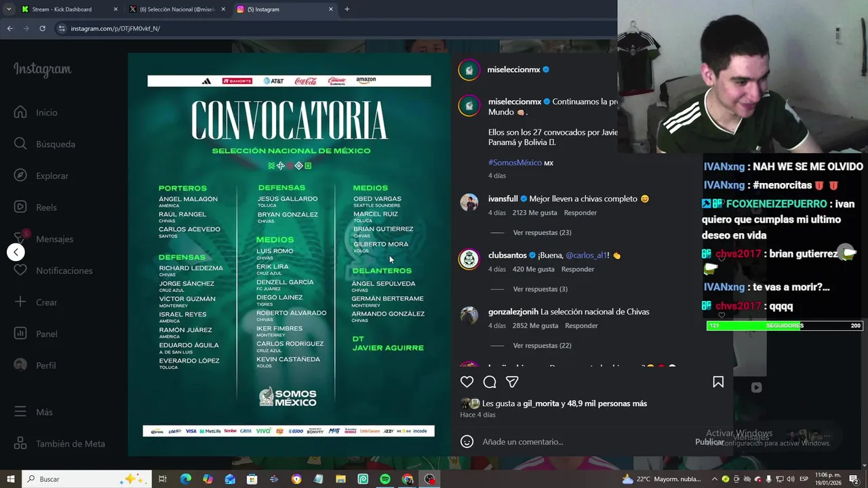Open the emoji picker in the comment box
The width and height of the screenshot is (868, 488).
pos(467,442)
